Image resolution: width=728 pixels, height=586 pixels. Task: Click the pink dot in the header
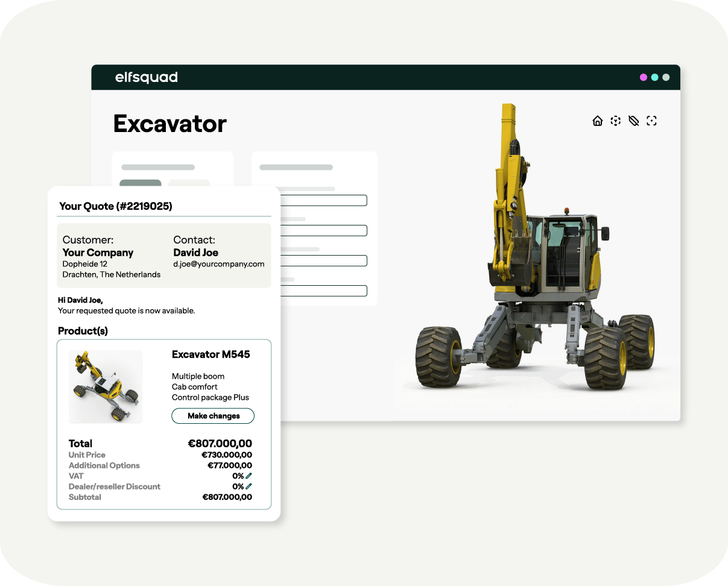pyautogui.click(x=642, y=77)
